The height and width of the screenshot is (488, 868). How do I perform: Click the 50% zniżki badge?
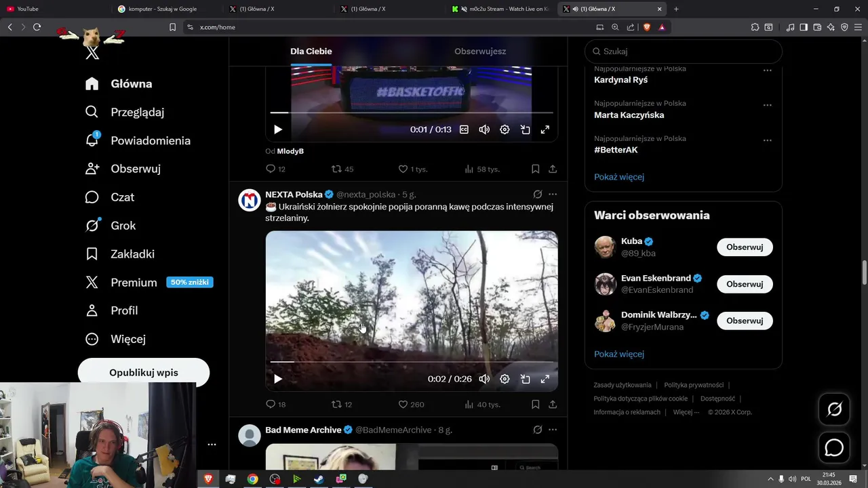(190, 282)
